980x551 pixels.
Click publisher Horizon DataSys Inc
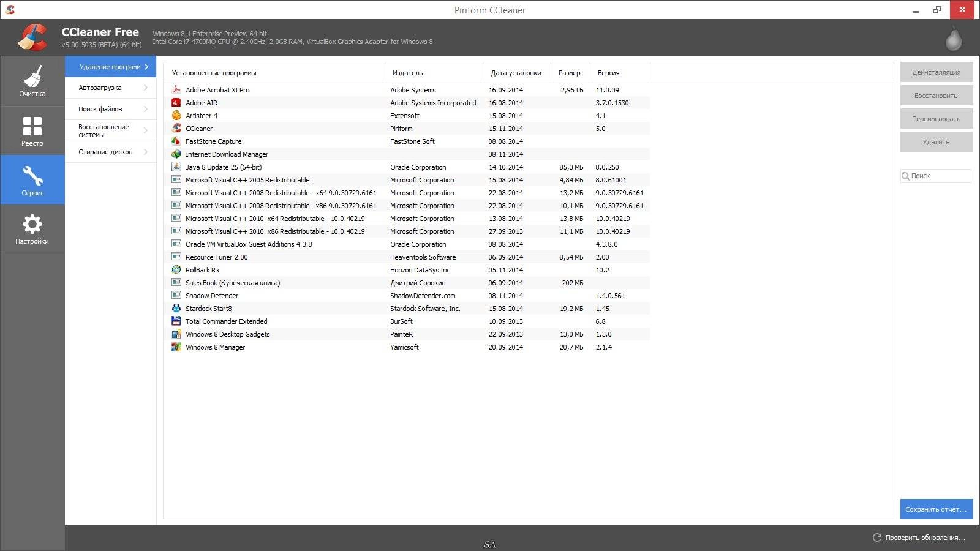(x=420, y=270)
